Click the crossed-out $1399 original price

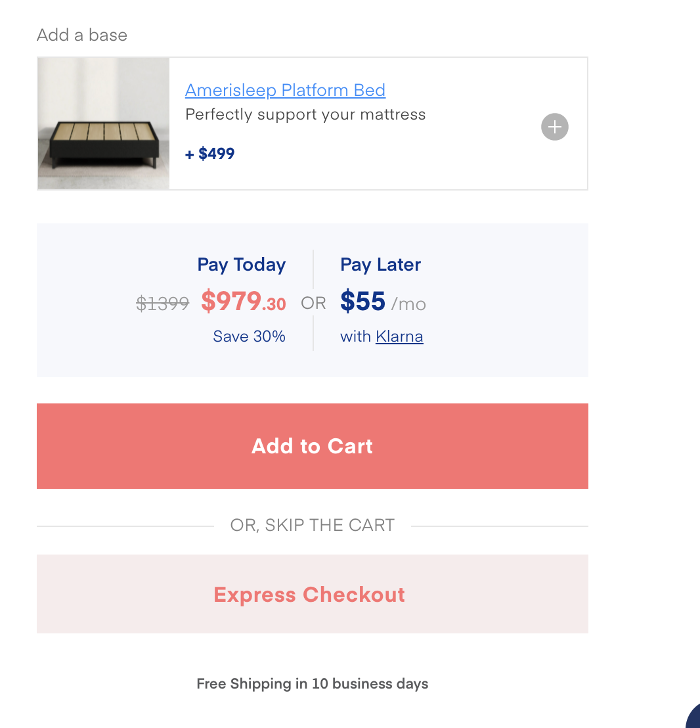tap(162, 304)
